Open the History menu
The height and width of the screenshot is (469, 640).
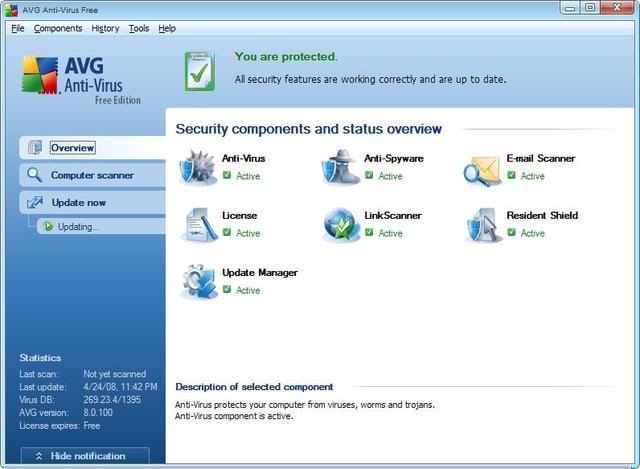tap(105, 28)
